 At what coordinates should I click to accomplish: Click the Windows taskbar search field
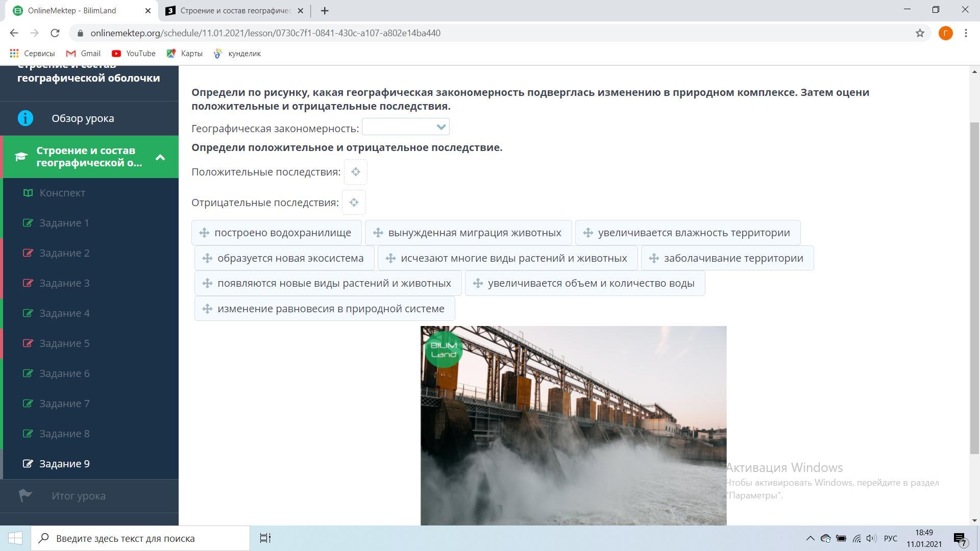click(x=140, y=538)
